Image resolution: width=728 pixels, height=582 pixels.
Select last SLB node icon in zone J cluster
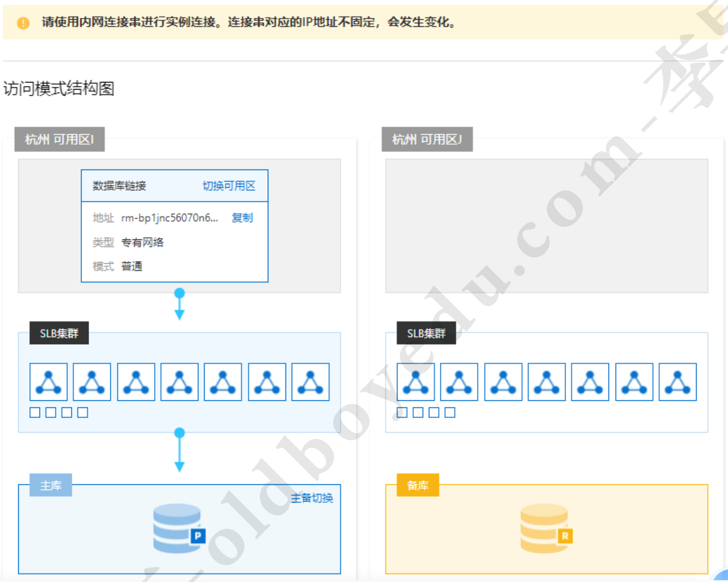tap(678, 382)
